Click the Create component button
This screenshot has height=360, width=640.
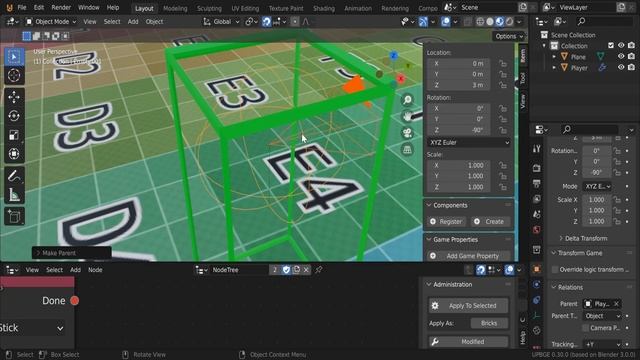(490, 222)
